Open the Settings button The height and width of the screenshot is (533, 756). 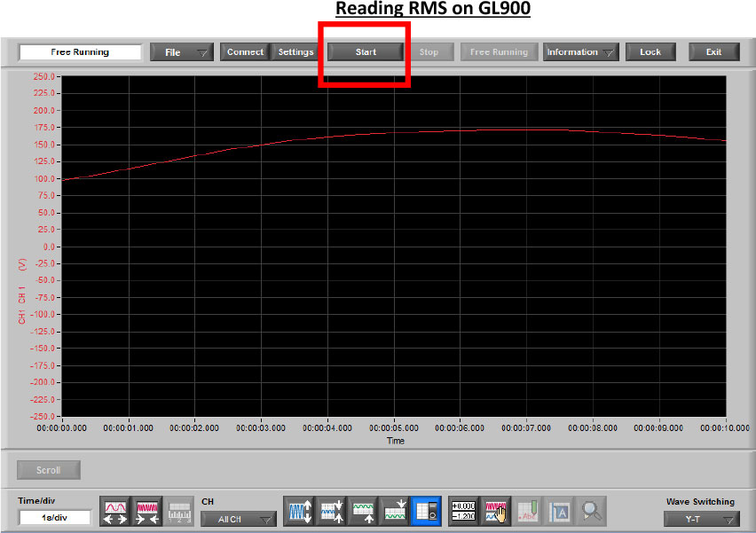296,52
